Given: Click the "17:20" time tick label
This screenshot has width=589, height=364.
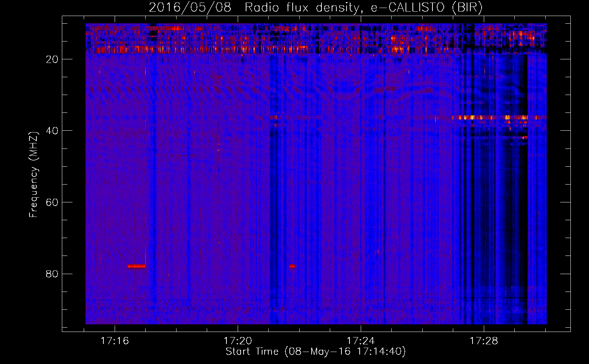Looking at the screenshot, I should (238, 341).
